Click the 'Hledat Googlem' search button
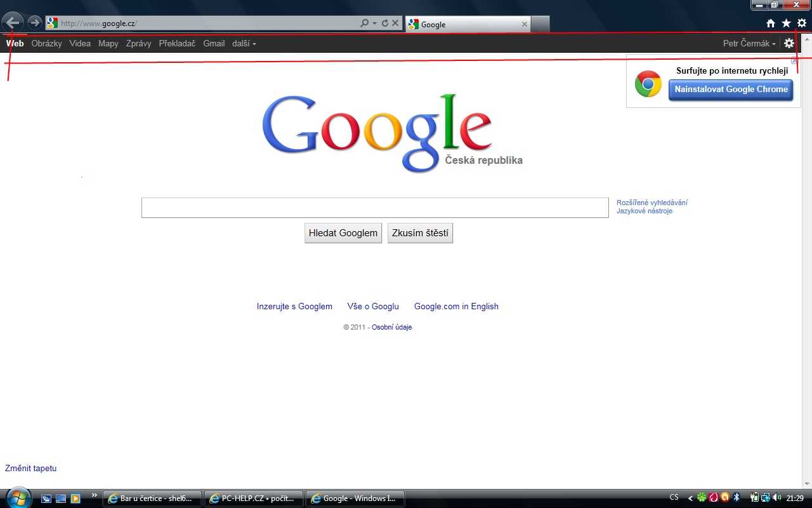 click(343, 233)
